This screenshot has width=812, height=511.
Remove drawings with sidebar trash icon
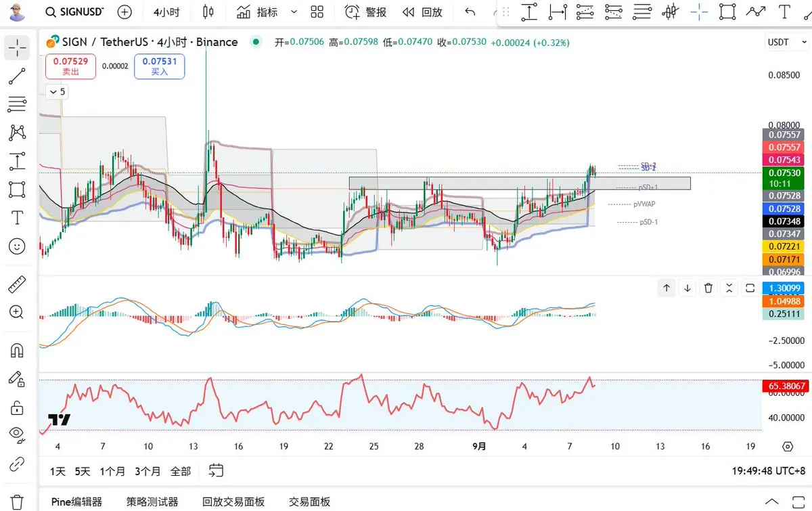[x=18, y=501]
